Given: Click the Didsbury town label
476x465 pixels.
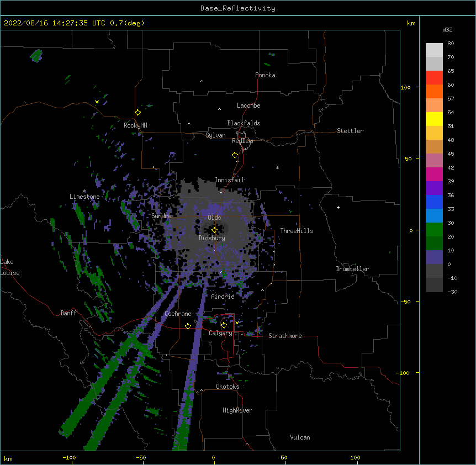Looking at the screenshot, I should 212,238.
